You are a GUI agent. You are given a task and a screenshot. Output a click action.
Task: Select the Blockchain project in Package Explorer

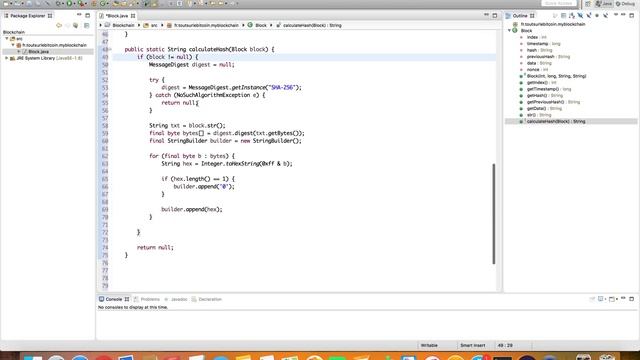13,32
